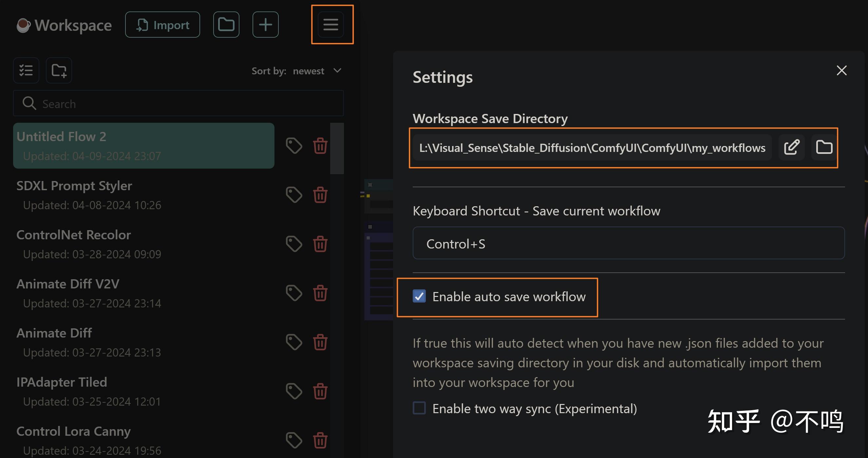Image resolution: width=868 pixels, height=458 pixels.
Task: Close the Settings panel
Action: click(x=841, y=70)
